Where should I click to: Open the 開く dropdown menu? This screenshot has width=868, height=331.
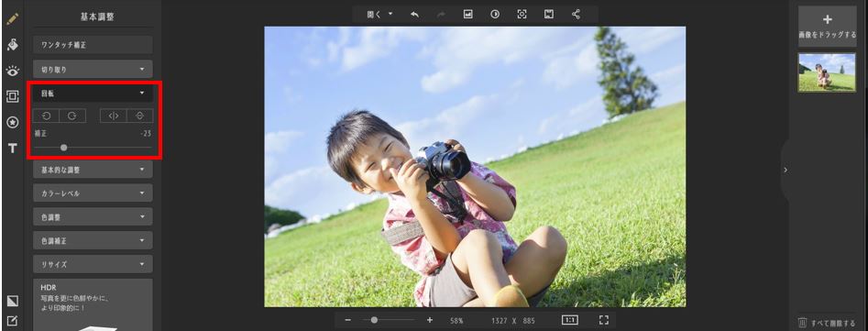(x=379, y=15)
